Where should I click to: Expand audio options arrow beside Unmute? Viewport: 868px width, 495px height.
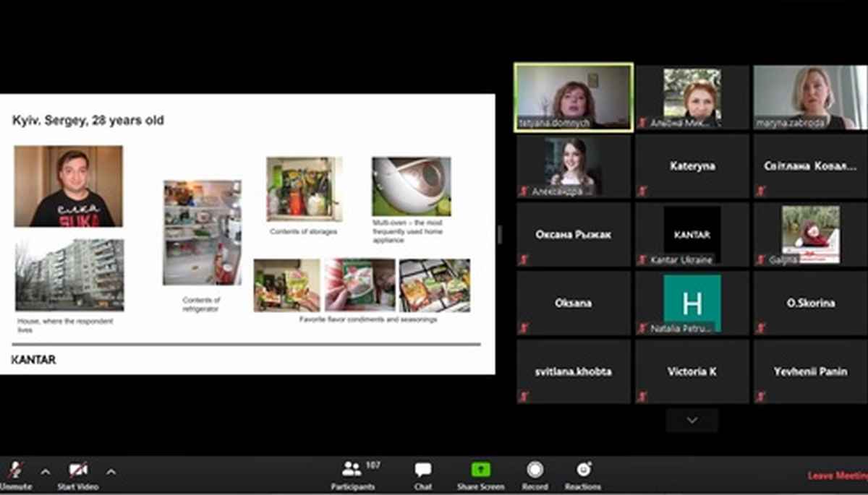click(x=46, y=472)
